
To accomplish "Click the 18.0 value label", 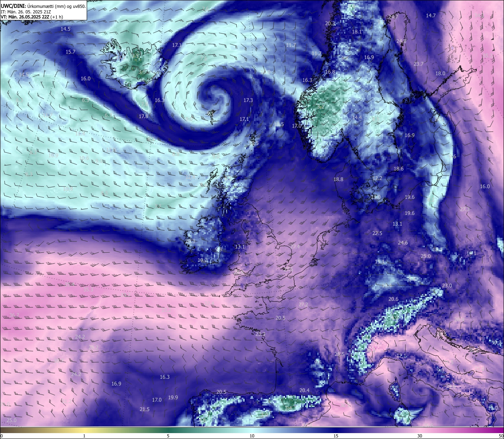I will tap(440, 74).
